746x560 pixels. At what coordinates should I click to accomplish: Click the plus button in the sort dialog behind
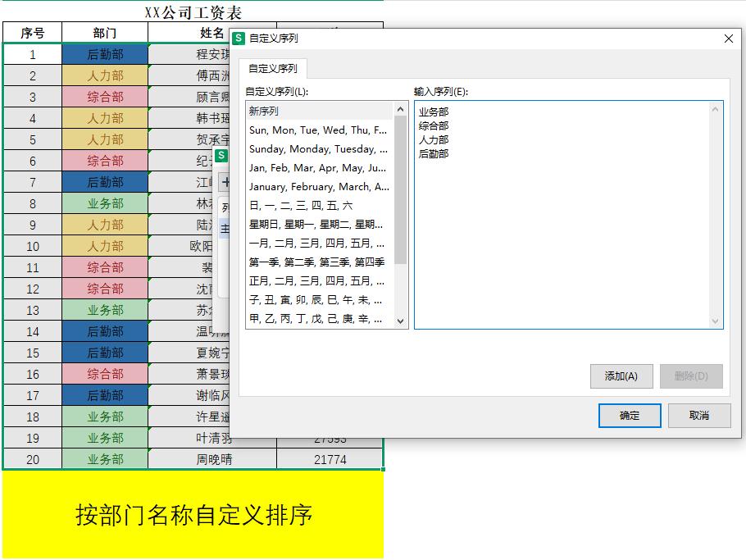click(225, 182)
